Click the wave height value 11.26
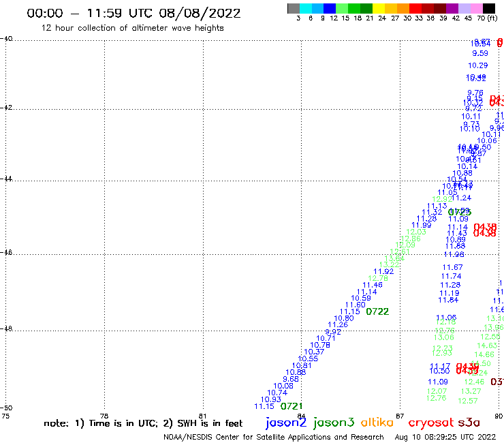504x443 pixels. [x=338, y=325]
